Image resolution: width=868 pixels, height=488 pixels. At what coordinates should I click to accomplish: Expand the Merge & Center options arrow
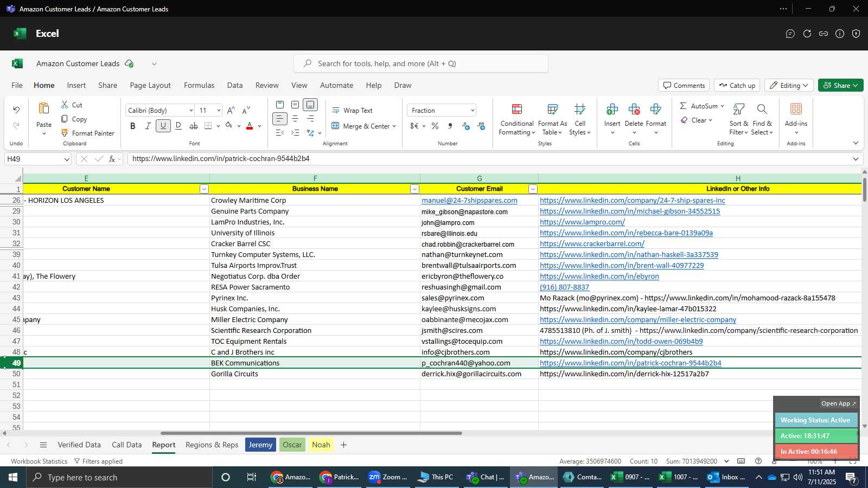[x=394, y=126]
